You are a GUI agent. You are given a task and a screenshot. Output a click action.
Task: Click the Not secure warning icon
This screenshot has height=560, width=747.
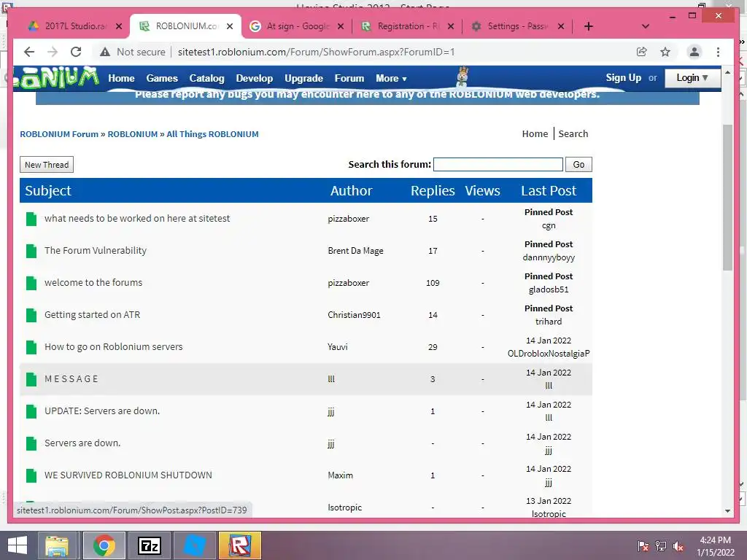pos(105,52)
